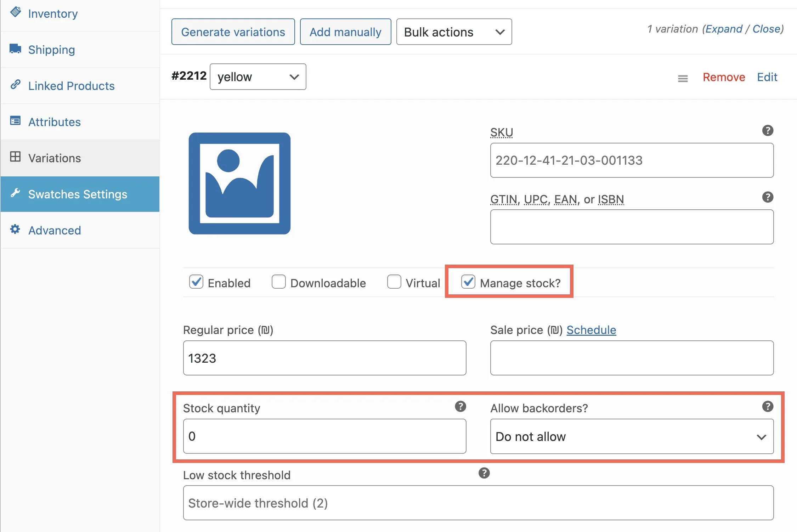
Task: Click the Inventory tag icon
Action: (15, 12)
